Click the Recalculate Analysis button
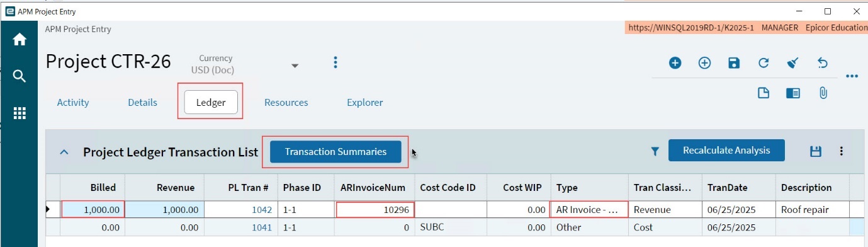The image size is (868, 247). point(726,151)
